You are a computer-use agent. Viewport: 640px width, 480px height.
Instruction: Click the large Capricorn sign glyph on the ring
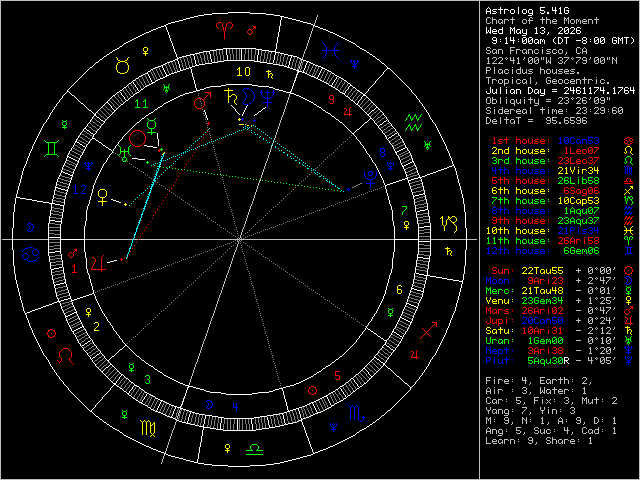pos(449,224)
